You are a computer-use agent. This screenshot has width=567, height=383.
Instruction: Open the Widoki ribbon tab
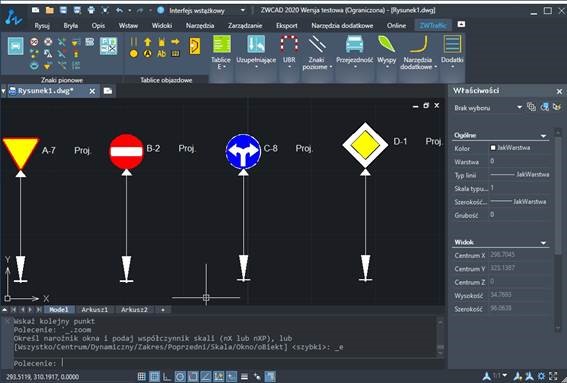(x=162, y=25)
